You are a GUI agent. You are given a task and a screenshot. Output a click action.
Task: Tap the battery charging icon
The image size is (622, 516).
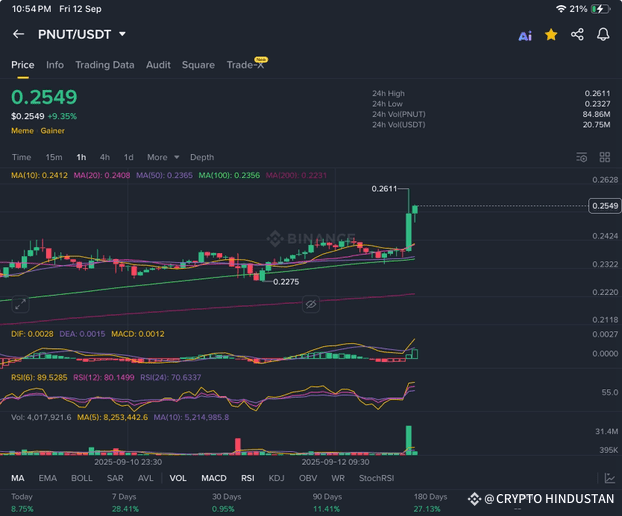(x=601, y=9)
